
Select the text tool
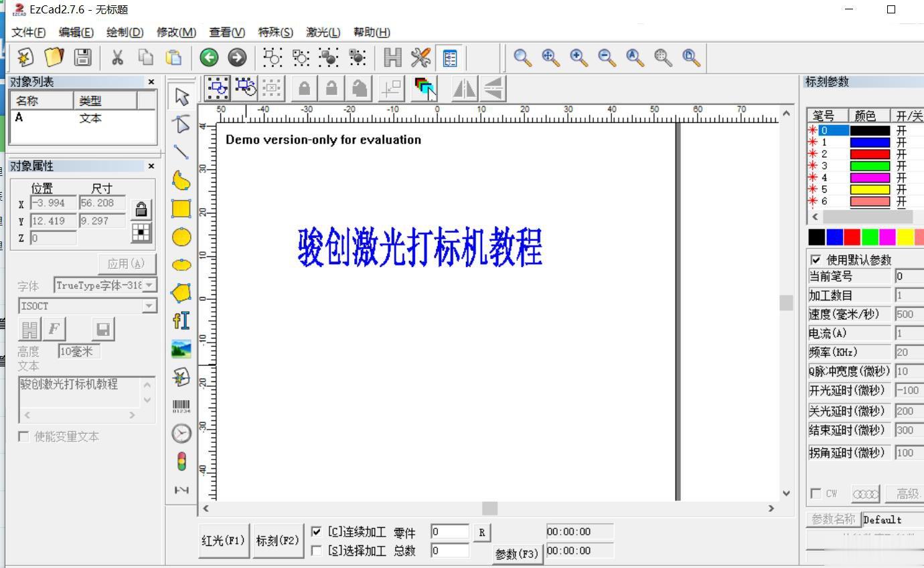click(181, 321)
